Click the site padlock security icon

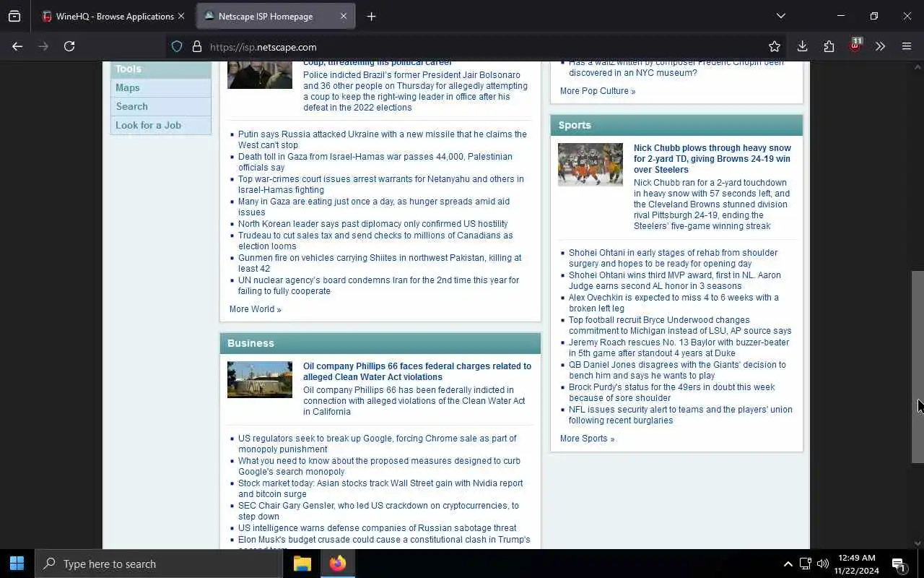click(196, 46)
